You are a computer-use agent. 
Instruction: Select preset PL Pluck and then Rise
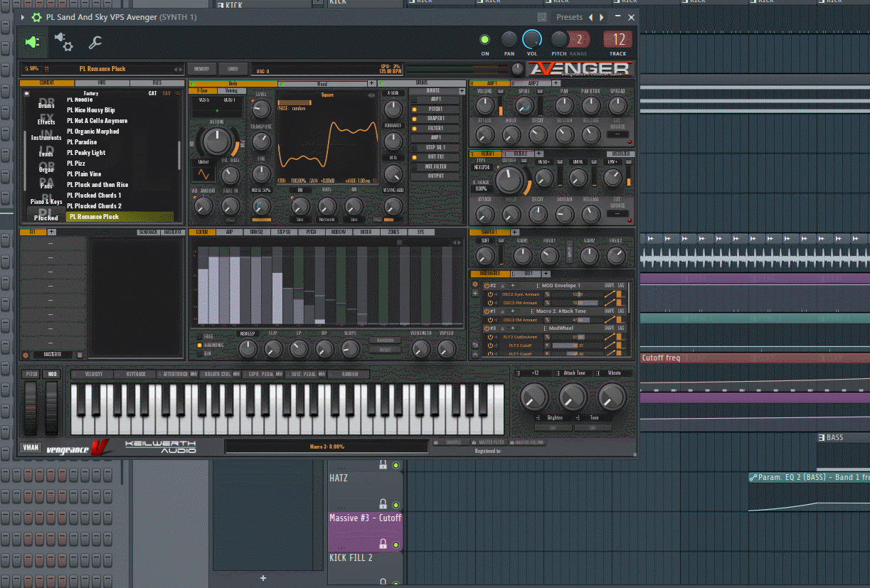point(97,185)
